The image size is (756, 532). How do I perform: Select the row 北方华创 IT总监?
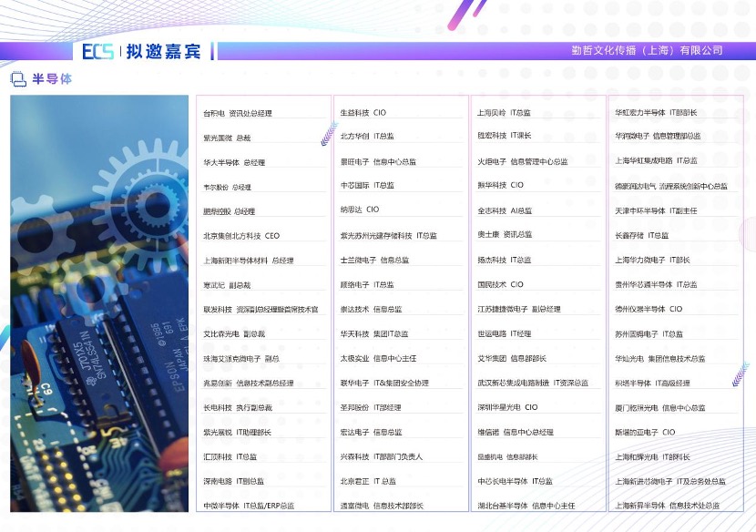click(x=367, y=136)
